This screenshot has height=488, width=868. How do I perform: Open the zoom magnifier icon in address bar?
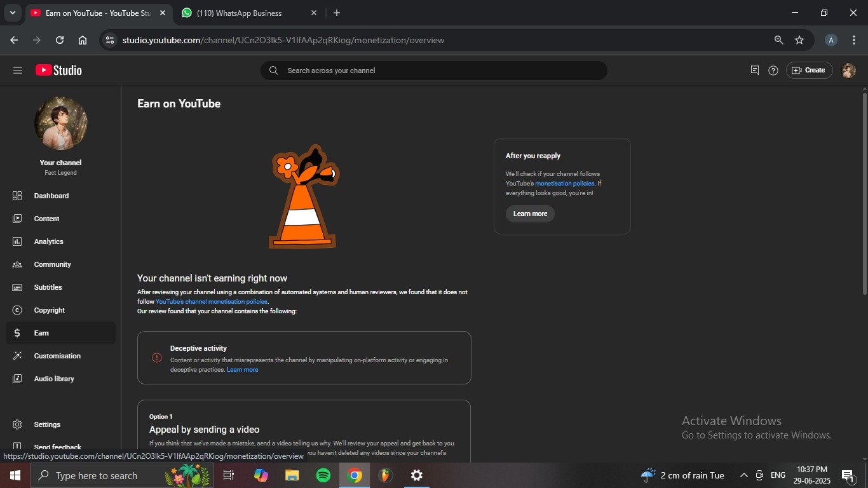pyautogui.click(x=778, y=40)
